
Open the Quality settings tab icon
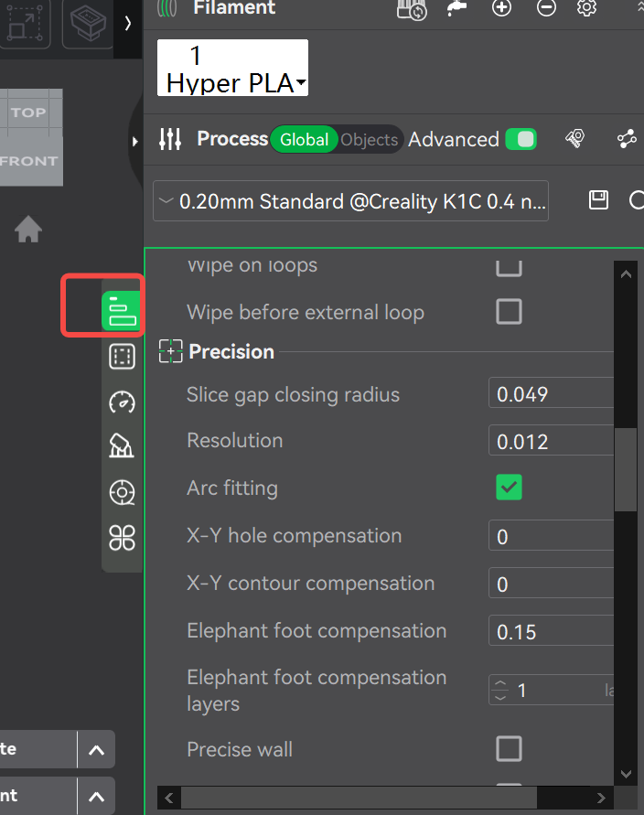point(121,312)
